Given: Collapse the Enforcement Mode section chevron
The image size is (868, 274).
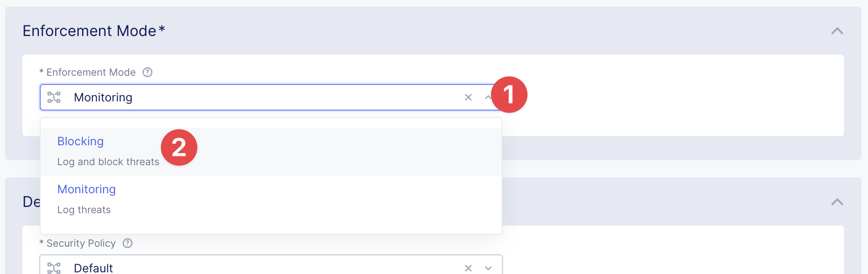Looking at the screenshot, I should point(837,31).
